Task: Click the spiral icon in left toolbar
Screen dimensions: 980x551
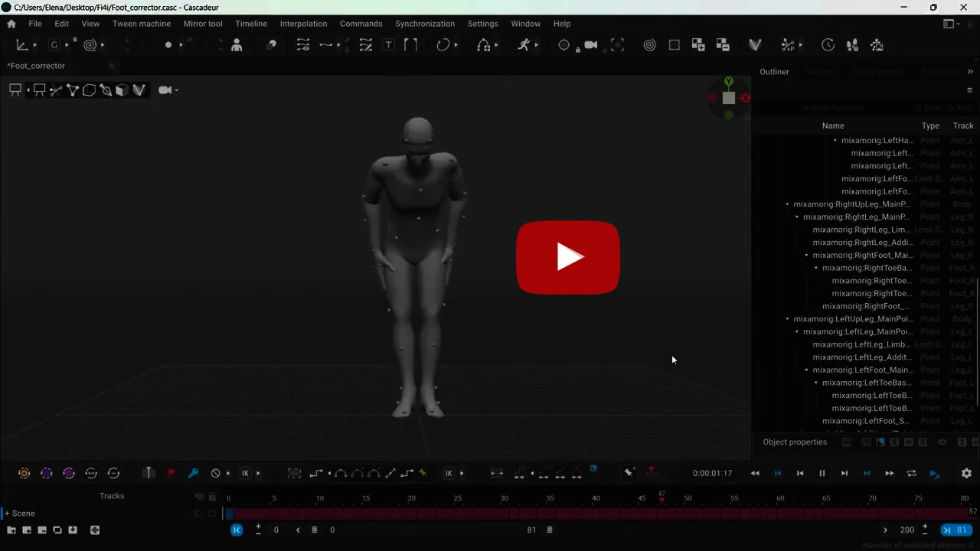Action: (x=90, y=45)
